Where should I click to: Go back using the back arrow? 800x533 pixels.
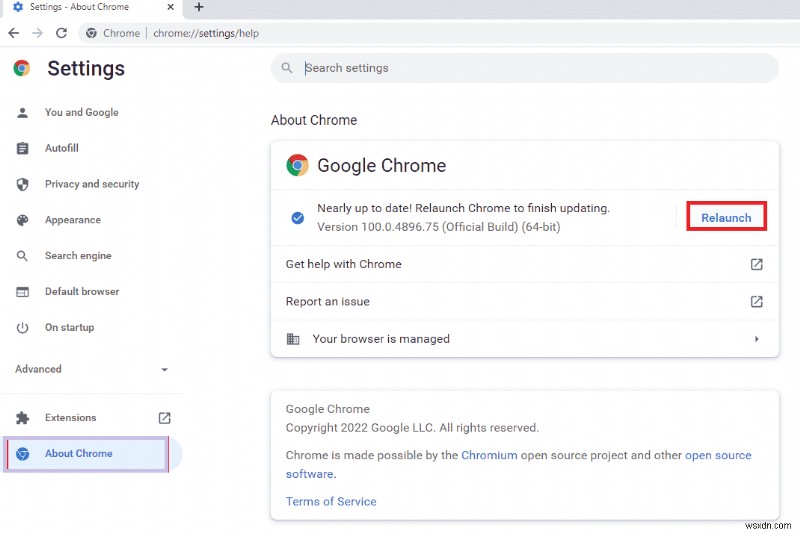[x=13, y=33]
